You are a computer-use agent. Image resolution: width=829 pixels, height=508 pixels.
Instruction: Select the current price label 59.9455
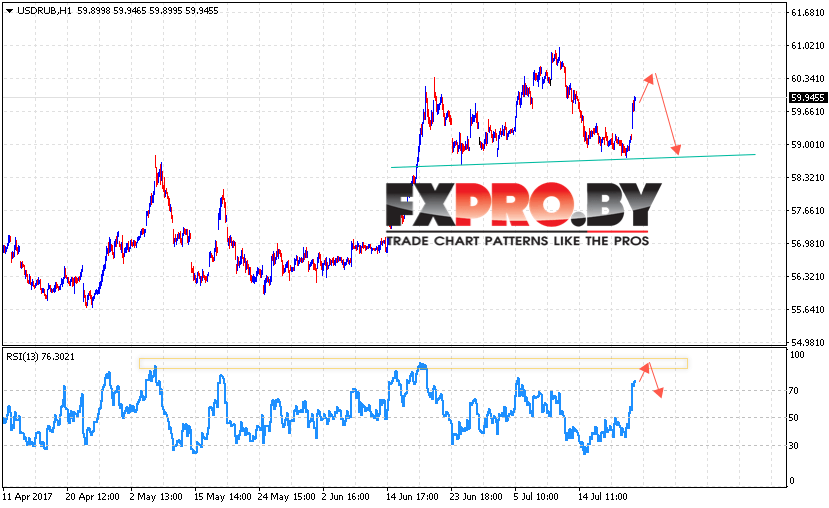tap(808, 98)
